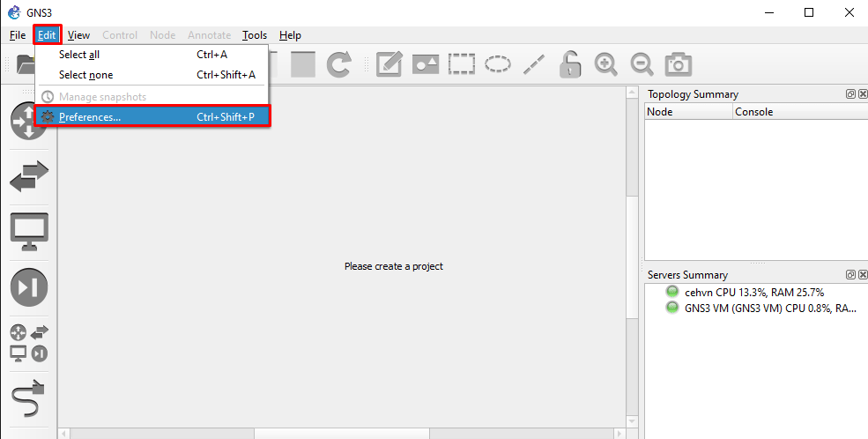Select the draw ellipse tool
This screenshot has height=439, width=868.
(x=498, y=64)
